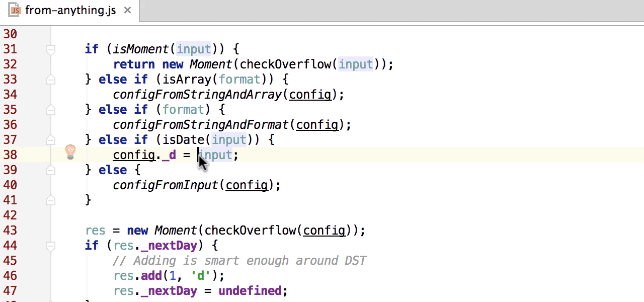Click configFromInput on line 40
Screen dimensions: 644x302
[x=166, y=185]
